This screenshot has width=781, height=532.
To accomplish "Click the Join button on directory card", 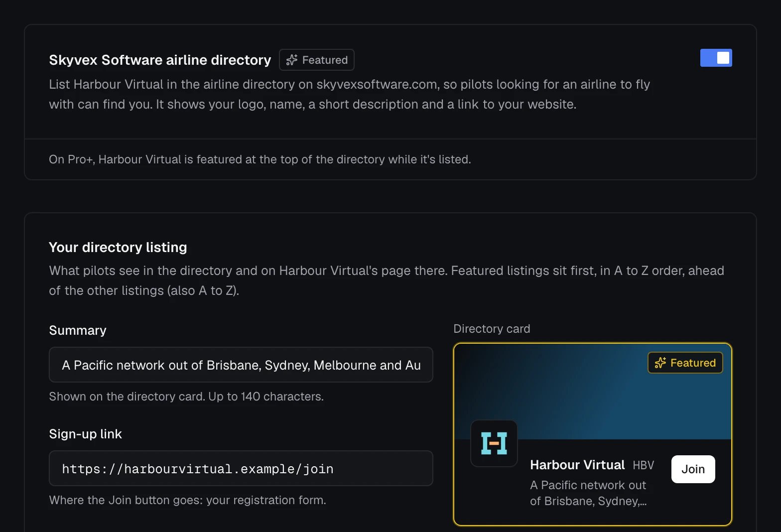I will tap(693, 469).
